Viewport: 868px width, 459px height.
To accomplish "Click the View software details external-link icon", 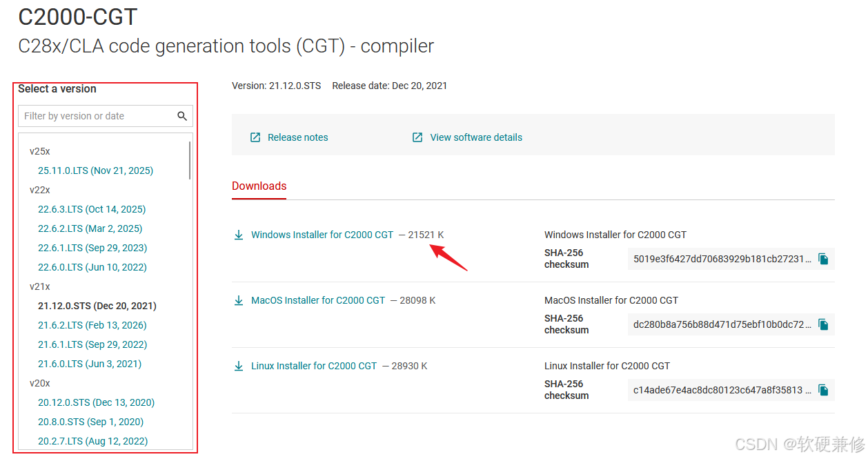I will tap(417, 137).
